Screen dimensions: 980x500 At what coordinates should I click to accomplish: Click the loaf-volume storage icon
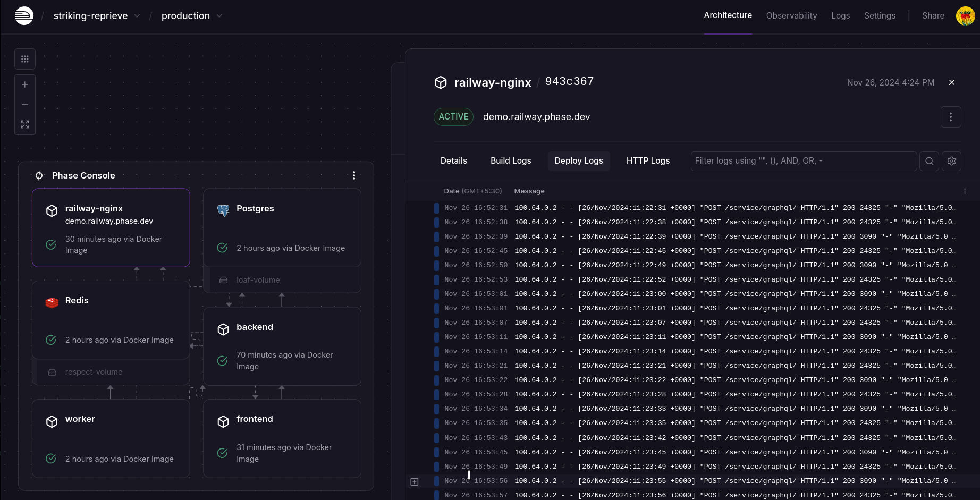pos(223,279)
